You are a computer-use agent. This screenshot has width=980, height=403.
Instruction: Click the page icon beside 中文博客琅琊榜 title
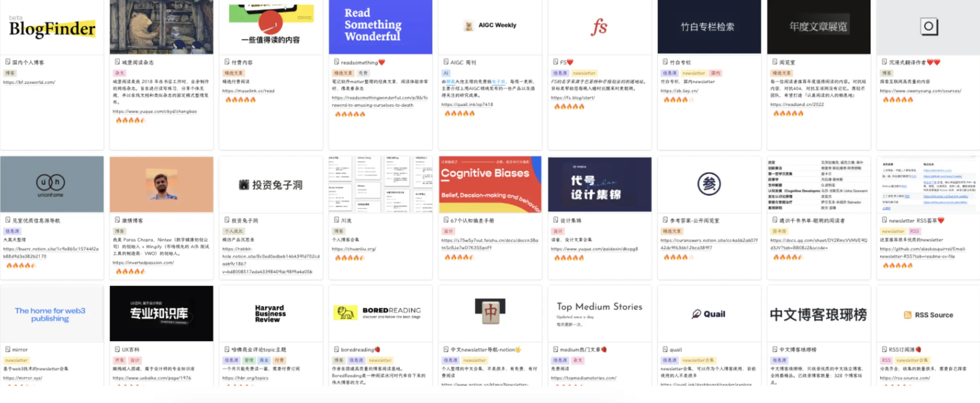tap(775, 349)
